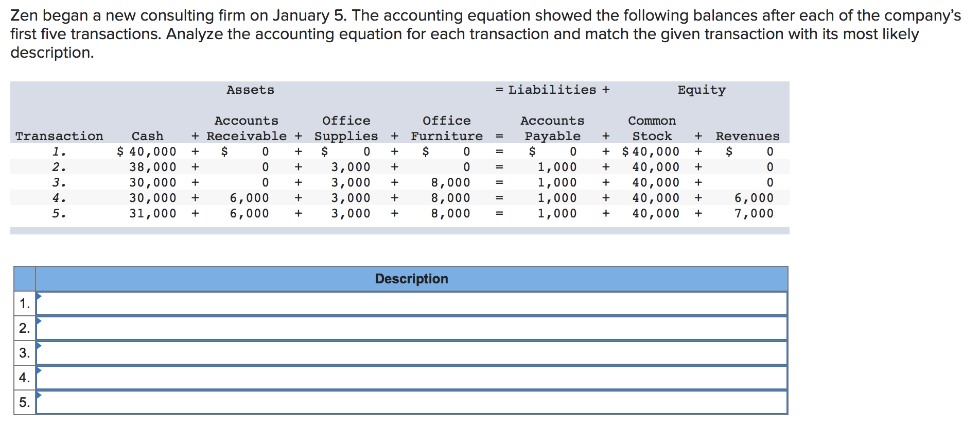This screenshot has width=980, height=441.
Task: Click the blue arrow marker in row 1
Action: 39,296
